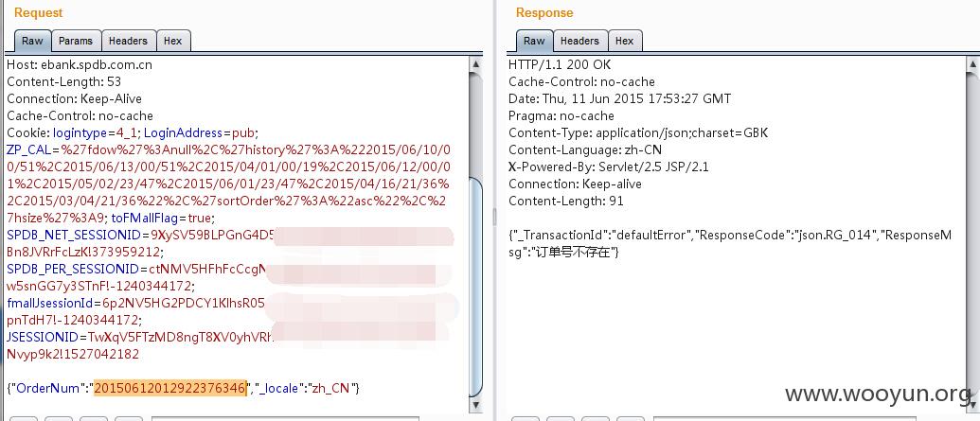The width and height of the screenshot is (980, 421).
Task: Click request pane scroll down arrow
Action: pos(475,404)
